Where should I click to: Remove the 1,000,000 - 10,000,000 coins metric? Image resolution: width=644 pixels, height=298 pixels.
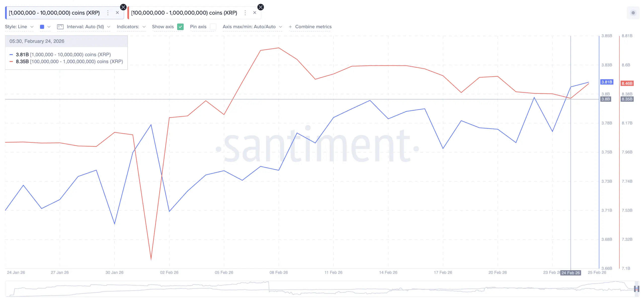(x=117, y=13)
